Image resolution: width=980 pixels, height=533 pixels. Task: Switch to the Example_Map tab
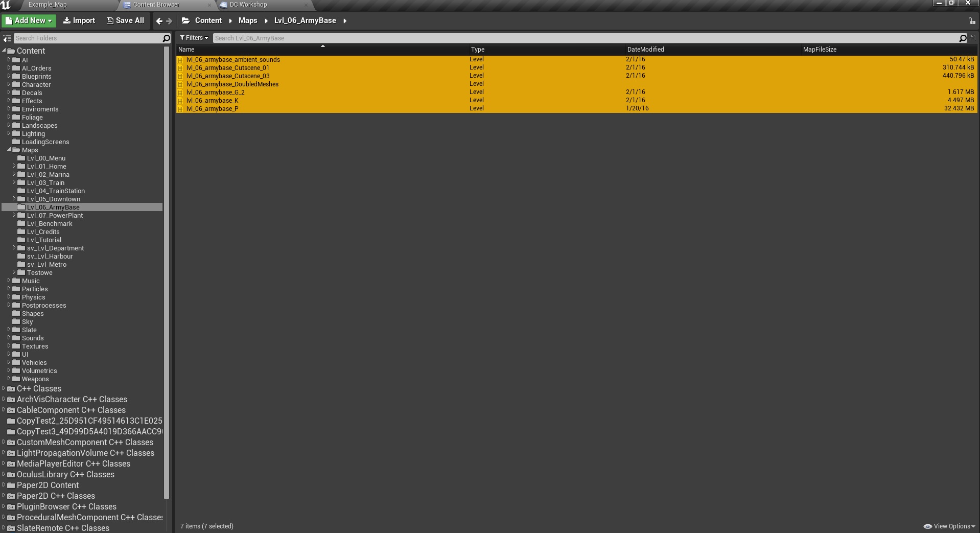(48, 5)
